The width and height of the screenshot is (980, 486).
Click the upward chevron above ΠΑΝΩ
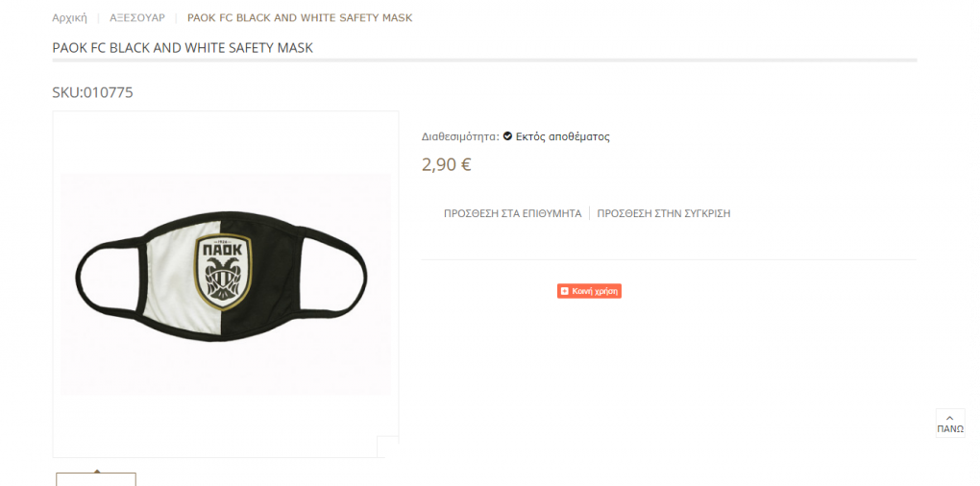tap(950, 418)
